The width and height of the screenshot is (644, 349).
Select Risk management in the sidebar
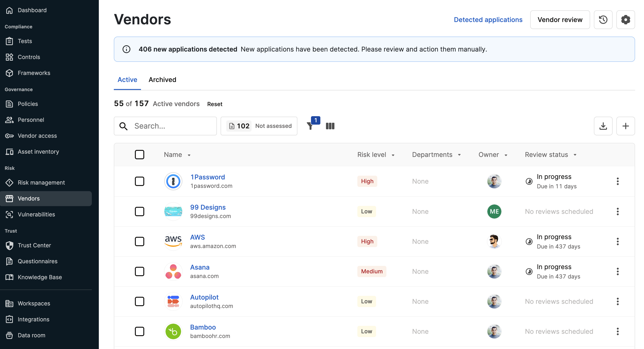pos(41,182)
